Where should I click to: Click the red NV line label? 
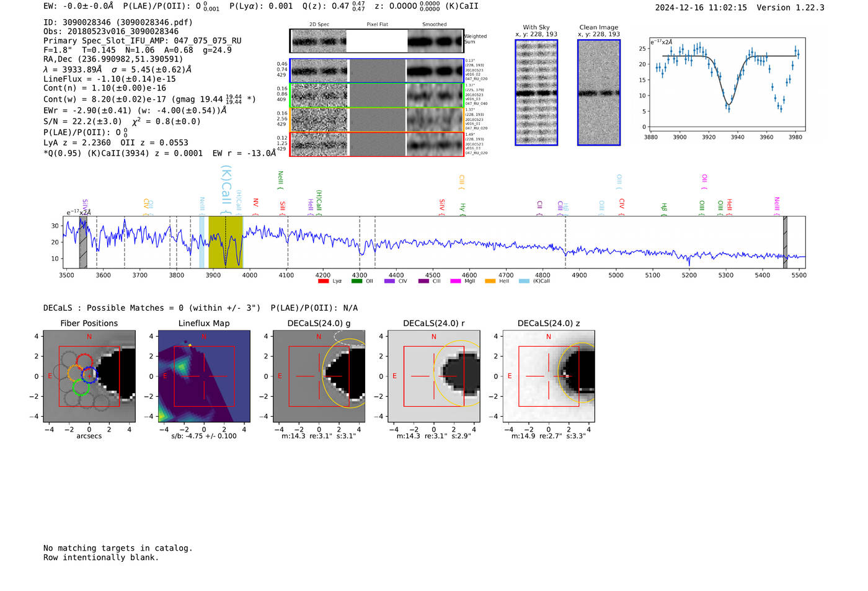[255, 207]
